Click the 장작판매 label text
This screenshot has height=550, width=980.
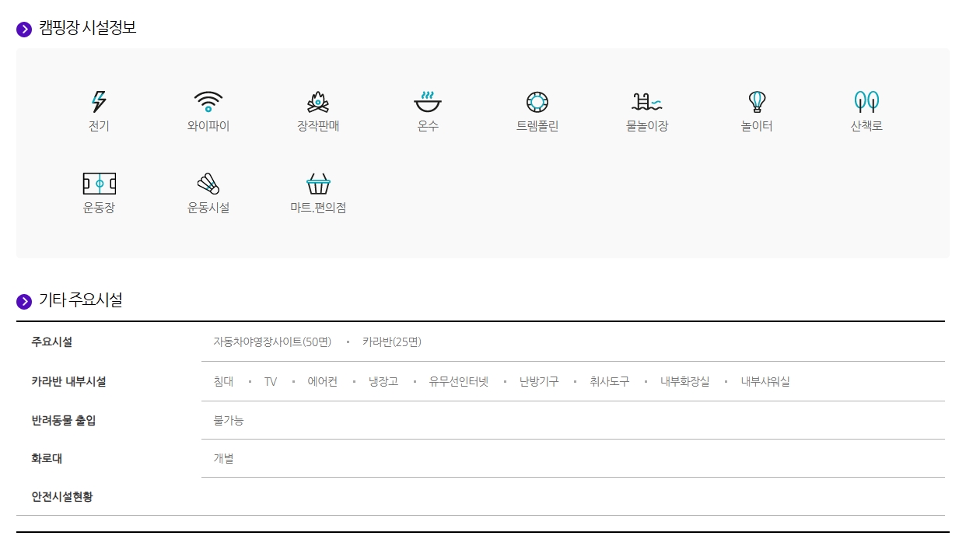pos(318,126)
